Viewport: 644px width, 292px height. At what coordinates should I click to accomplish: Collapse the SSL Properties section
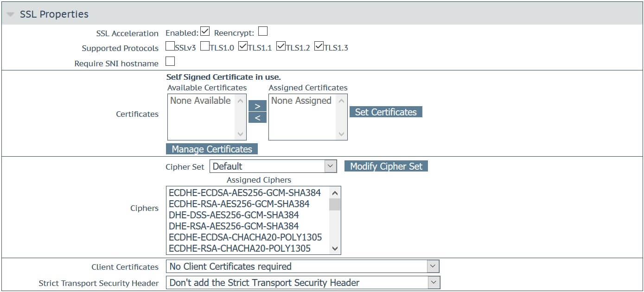pos(10,14)
